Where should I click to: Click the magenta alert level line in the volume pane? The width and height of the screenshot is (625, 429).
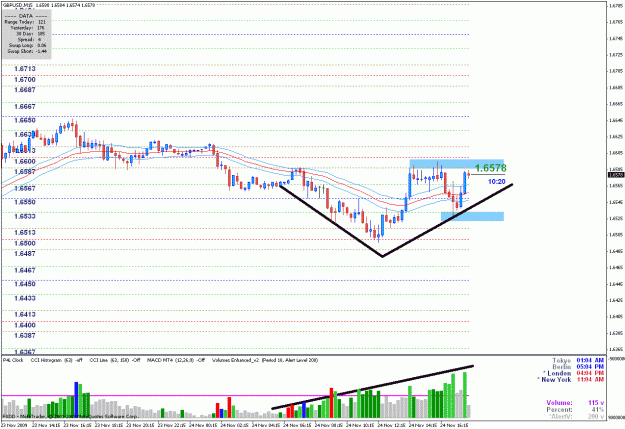click(x=235, y=396)
